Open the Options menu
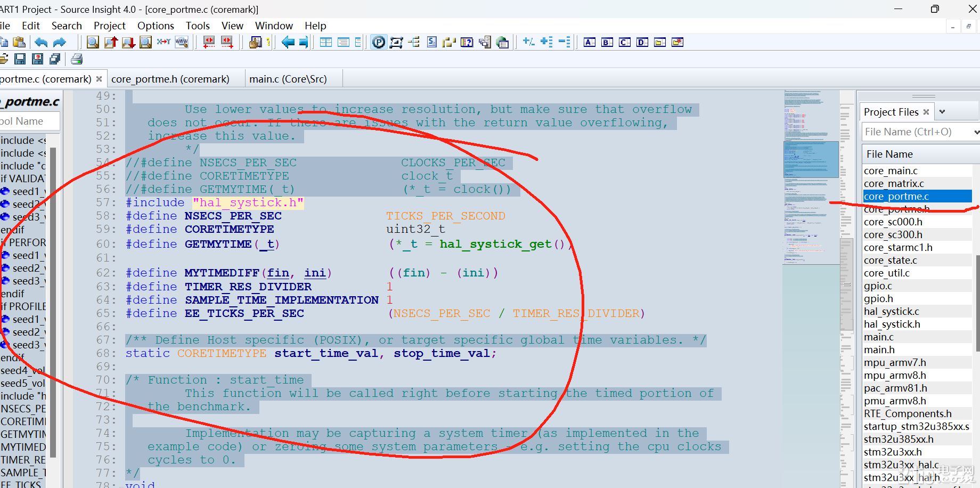Viewport: 980px width, 488px height. pos(156,26)
